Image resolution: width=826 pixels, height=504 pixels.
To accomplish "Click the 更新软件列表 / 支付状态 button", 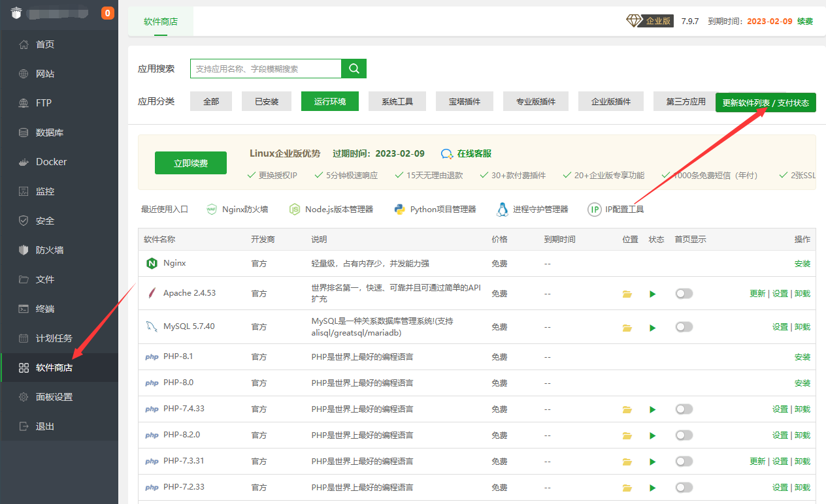I will point(766,102).
